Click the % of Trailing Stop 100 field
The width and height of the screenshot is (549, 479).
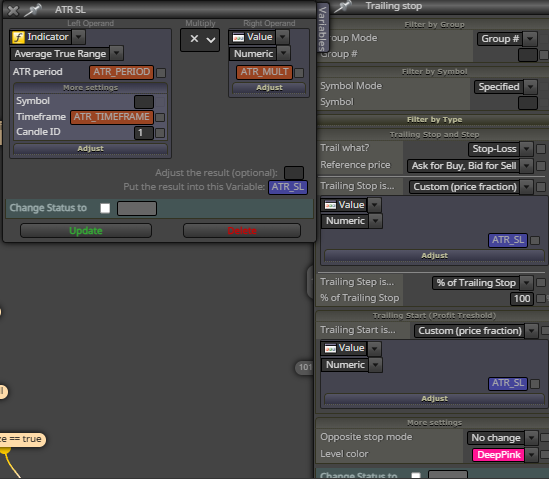522,299
